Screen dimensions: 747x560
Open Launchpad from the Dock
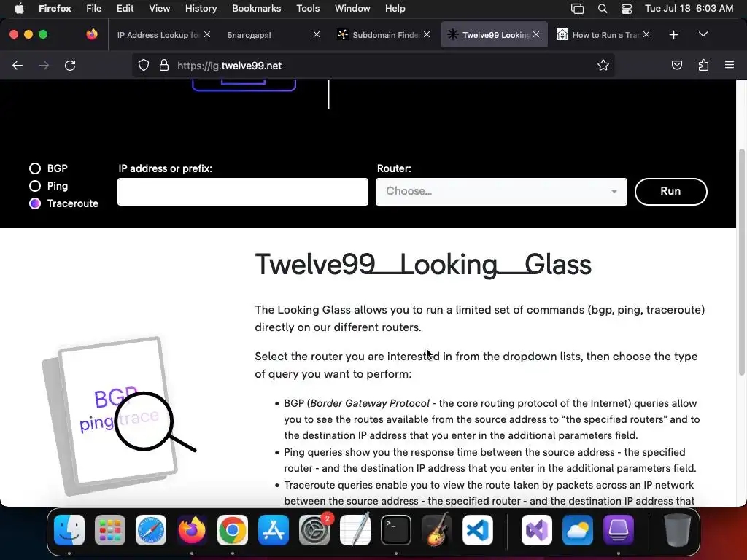point(110,529)
